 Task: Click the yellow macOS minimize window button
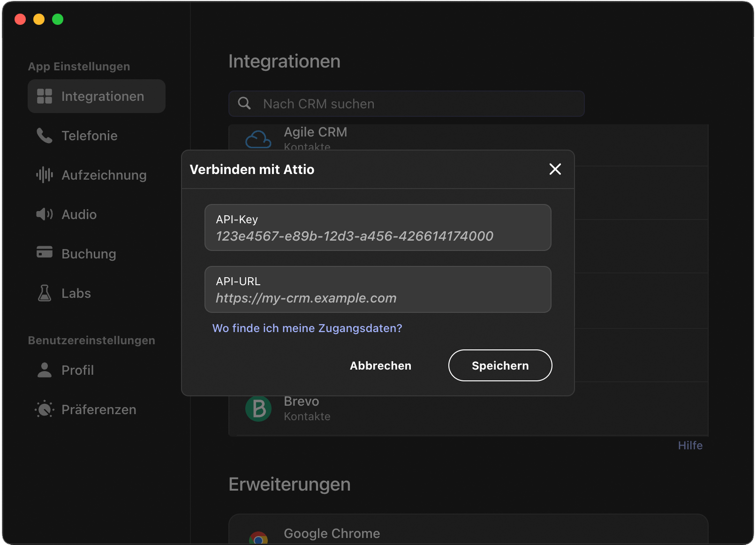39,19
